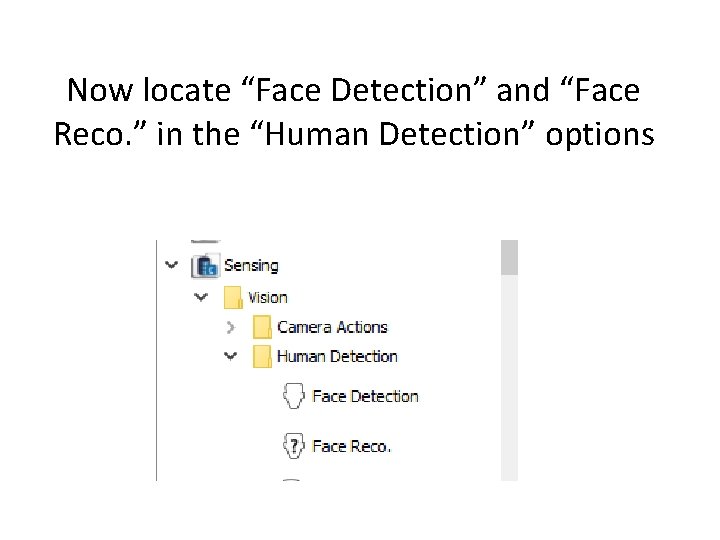
Task: Select the Sensing label in tree
Action: (x=251, y=266)
